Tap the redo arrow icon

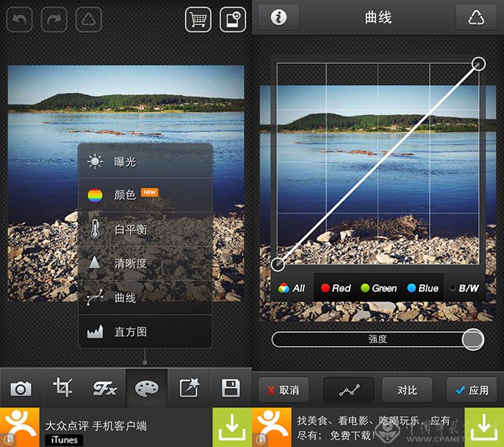[54, 19]
